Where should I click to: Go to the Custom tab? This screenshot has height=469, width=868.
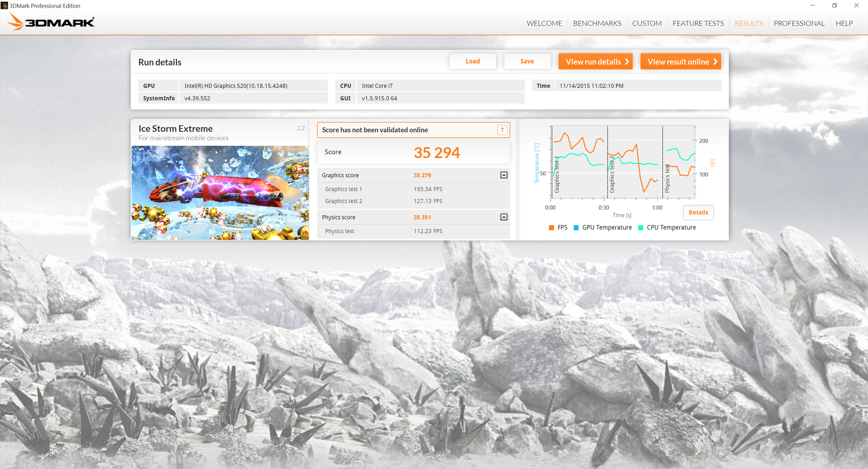tap(647, 23)
